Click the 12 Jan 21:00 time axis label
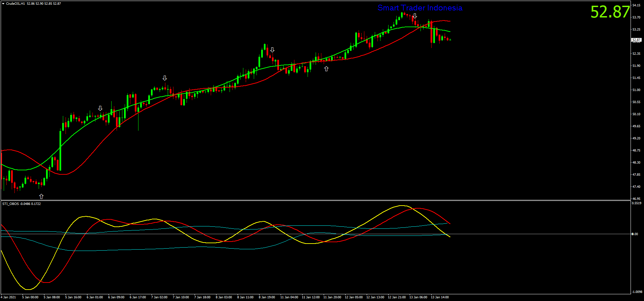644x301 pixels. pos(397,297)
